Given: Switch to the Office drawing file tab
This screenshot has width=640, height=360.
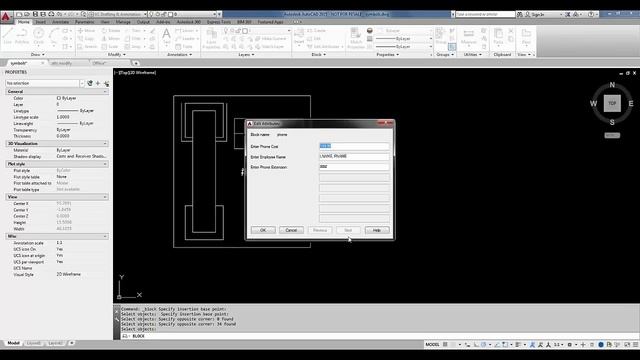Looking at the screenshot, I should tap(100, 63).
